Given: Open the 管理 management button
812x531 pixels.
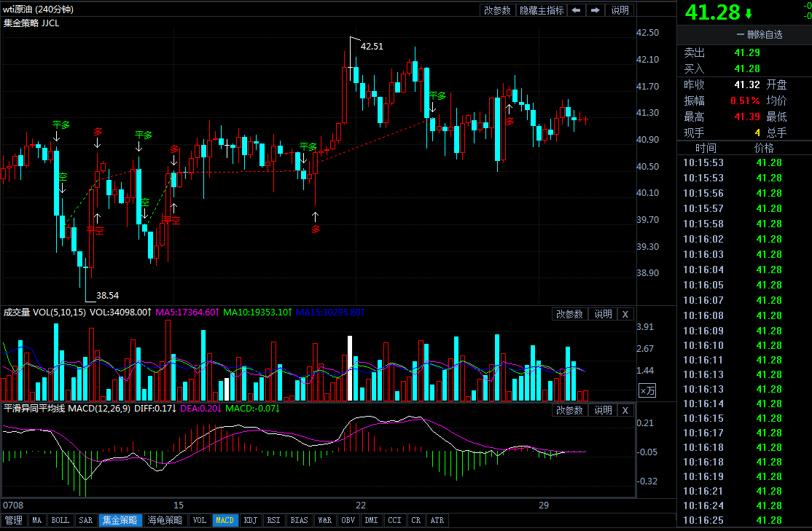Looking at the screenshot, I should coord(14,521).
